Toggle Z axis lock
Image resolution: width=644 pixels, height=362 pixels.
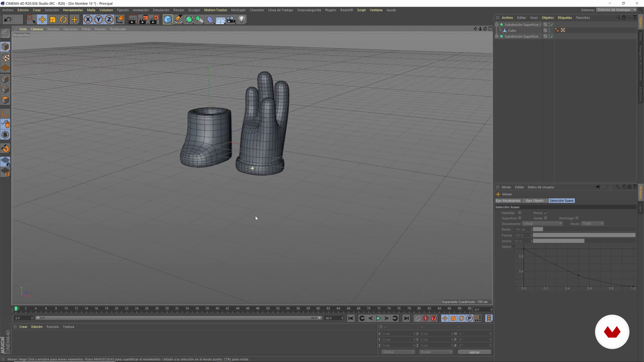pyautogui.click(x=109, y=19)
